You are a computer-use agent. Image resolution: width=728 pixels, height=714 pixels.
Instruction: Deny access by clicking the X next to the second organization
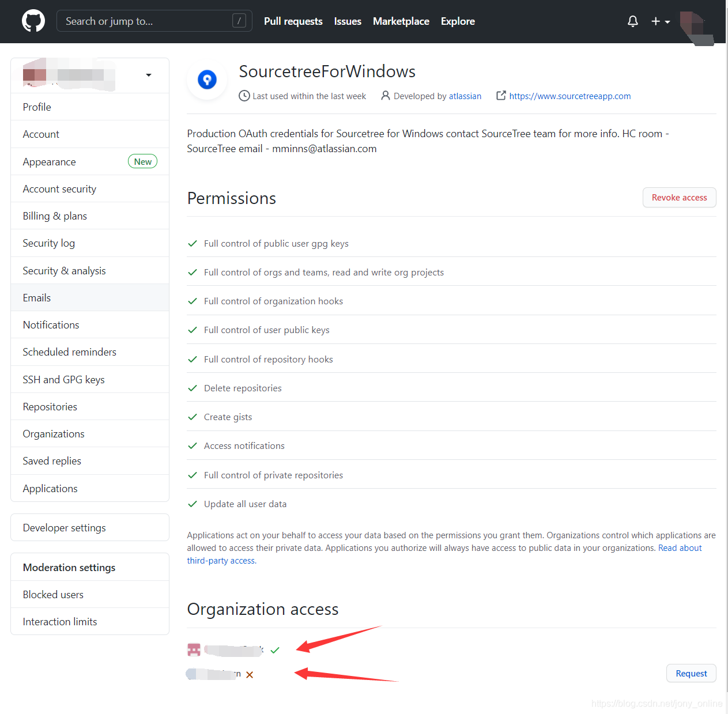pos(250,674)
